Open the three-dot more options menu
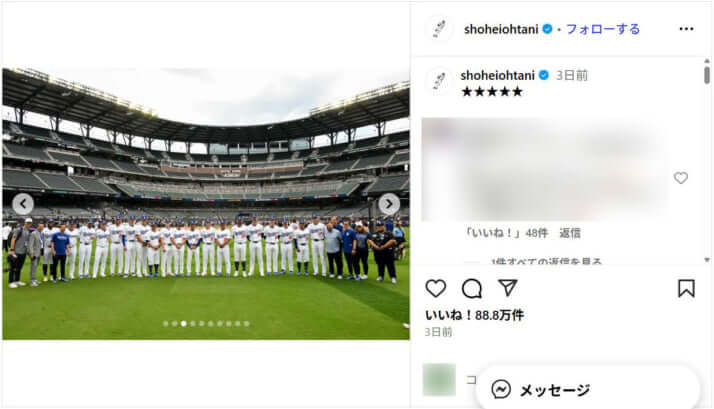The image size is (714, 409). [686, 29]
